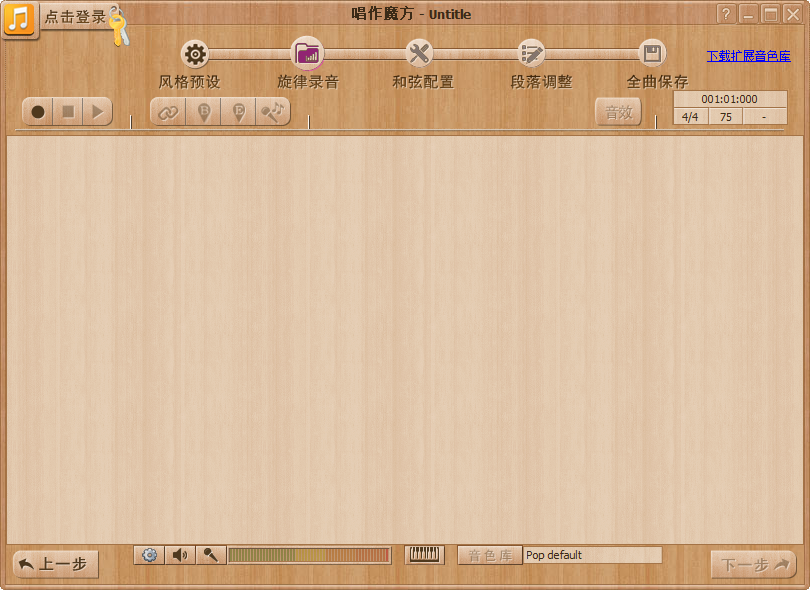Click the chain link icon

tap(168, 112)
